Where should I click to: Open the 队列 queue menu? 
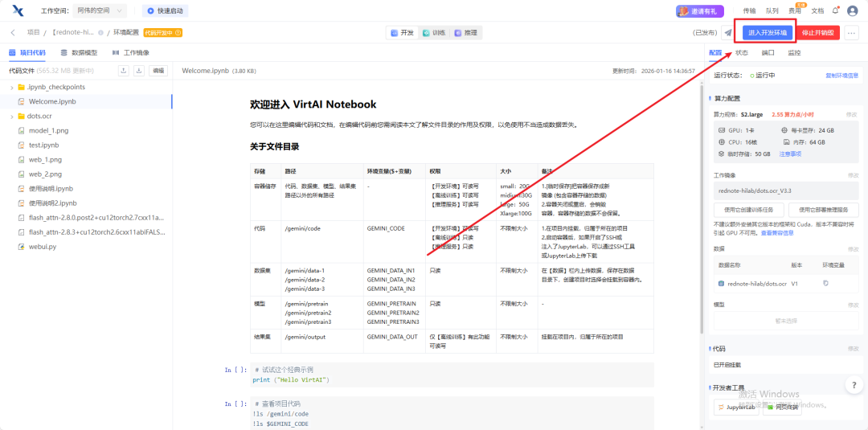(x=772, y=10)
